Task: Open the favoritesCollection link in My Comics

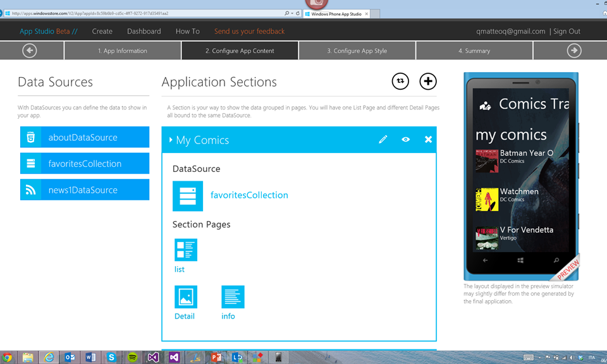Action: click(249, 195)
